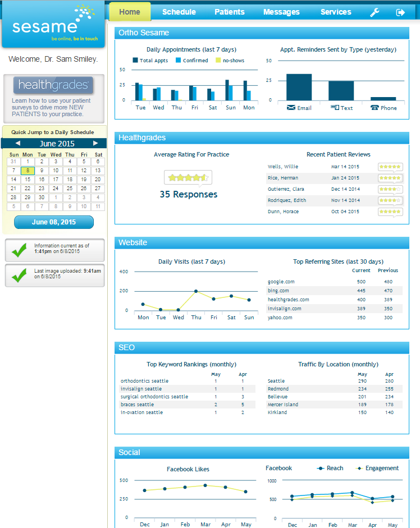
Task: Click Thursday data point on Daily Visits chart
Action: [196, 291]
